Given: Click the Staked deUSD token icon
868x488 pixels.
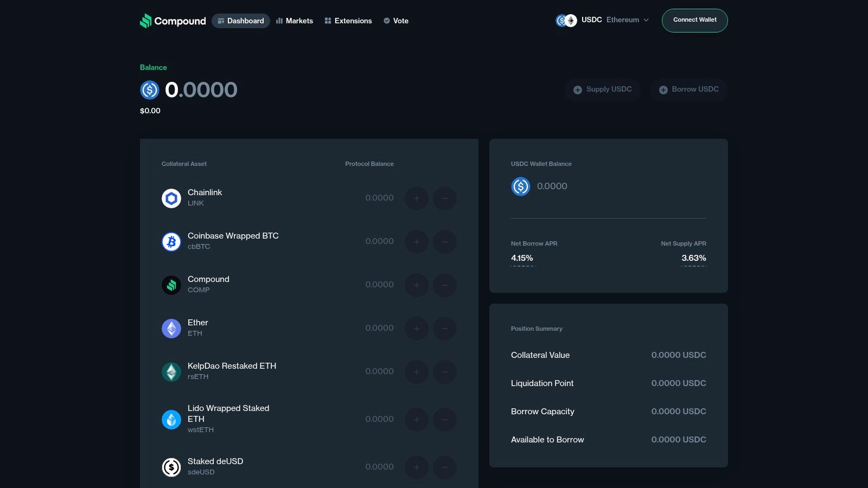Looking at the screenshot, I should point(171,467).
